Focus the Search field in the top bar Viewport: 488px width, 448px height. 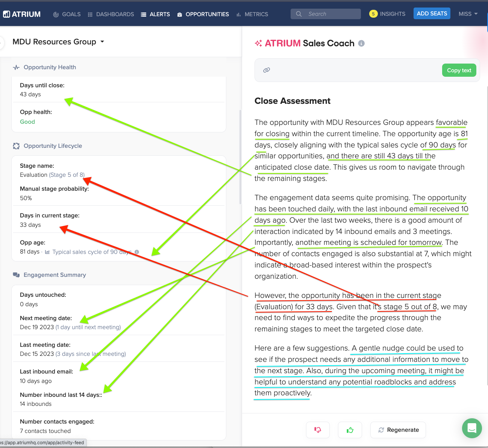326,14
